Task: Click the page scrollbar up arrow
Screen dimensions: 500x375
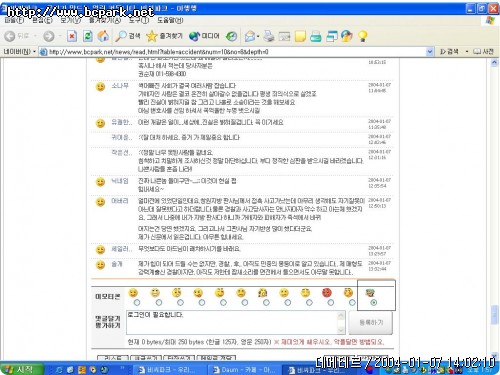Action: point(494,62)
